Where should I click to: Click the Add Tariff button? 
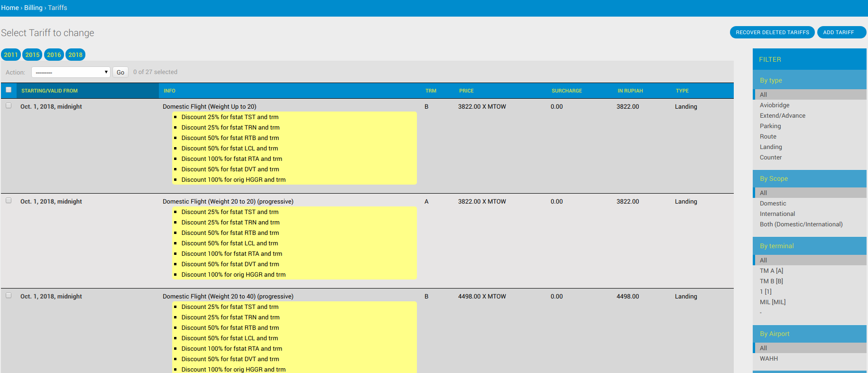(838, 32)
